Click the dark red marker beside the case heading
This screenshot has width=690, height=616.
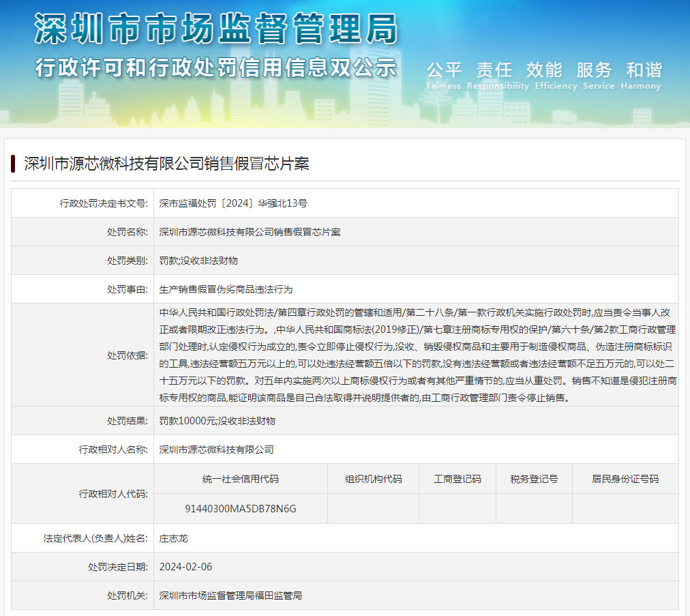click(13, 164)
